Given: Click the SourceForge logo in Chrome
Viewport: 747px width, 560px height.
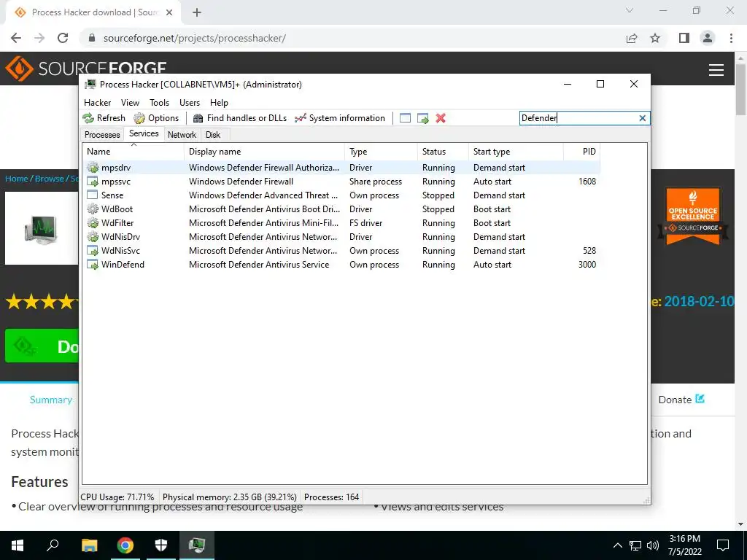Looking at the screenshot, I should pyautogui.click(x=86, y=69).
